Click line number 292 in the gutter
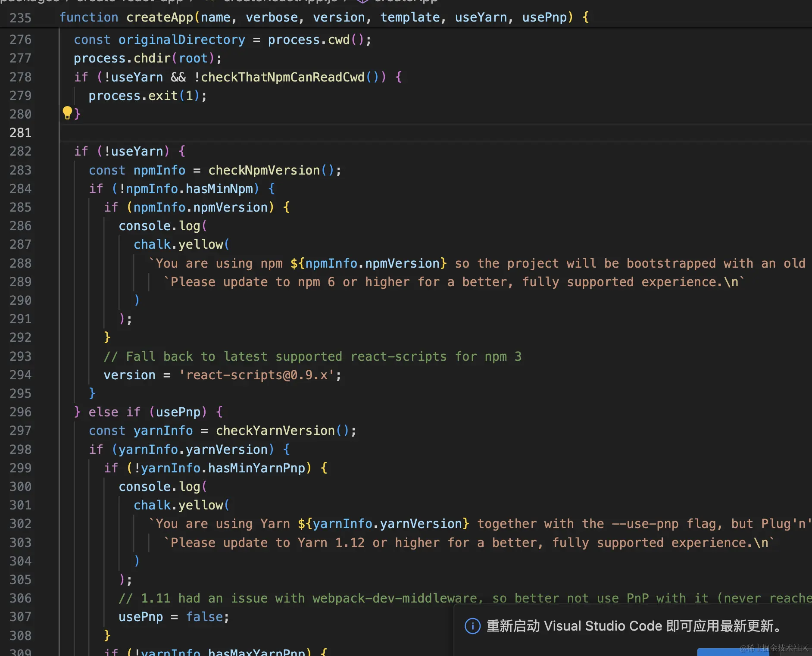This screenshot has height=656, width=812. pos(21,337)
